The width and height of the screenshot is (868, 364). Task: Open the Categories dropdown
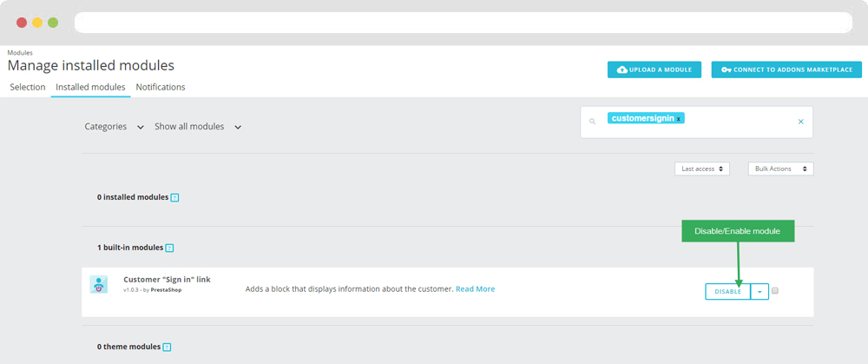(114, 127)
